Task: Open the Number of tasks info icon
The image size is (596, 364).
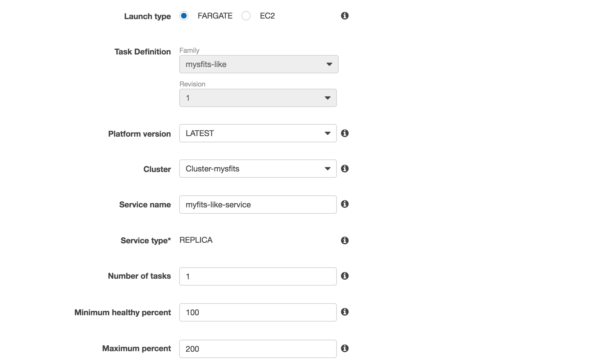Action: pyautogui.click(x=345, y=276)
